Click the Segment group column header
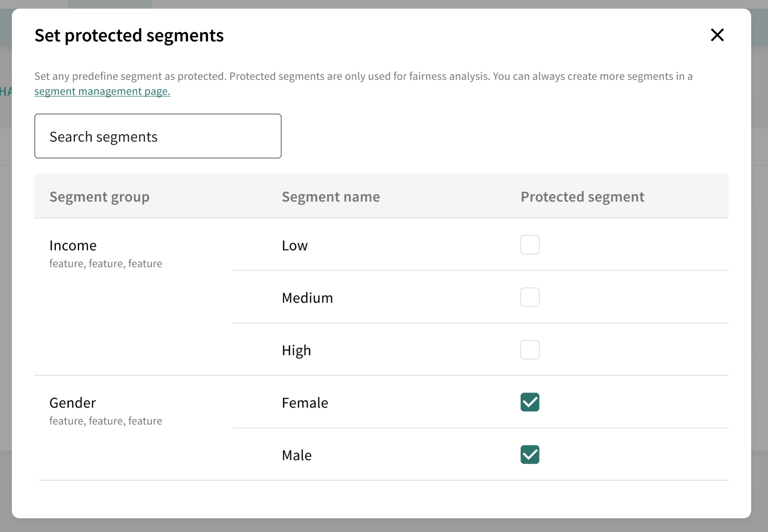 click(x=99, y=197)
